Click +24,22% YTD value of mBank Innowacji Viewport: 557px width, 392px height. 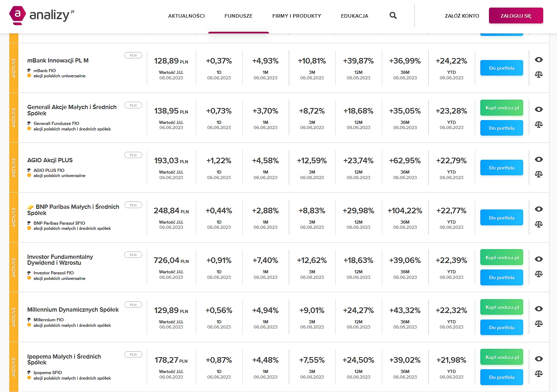click(451, 61)
